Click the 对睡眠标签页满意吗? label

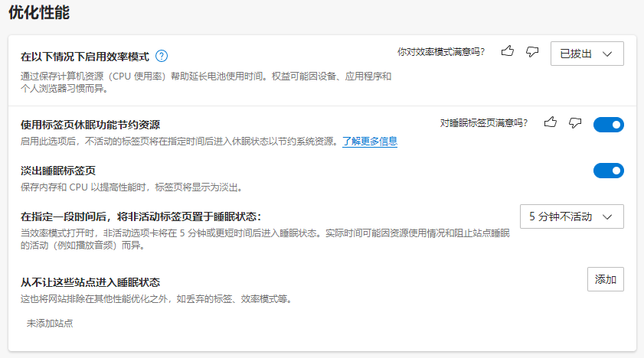coord(484,122)
